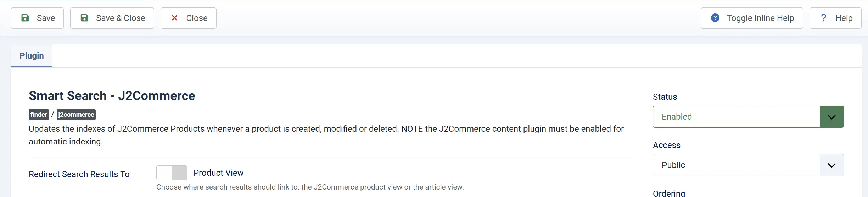Toggle the Redirect Search Results switch

click(x=172, y=173)
